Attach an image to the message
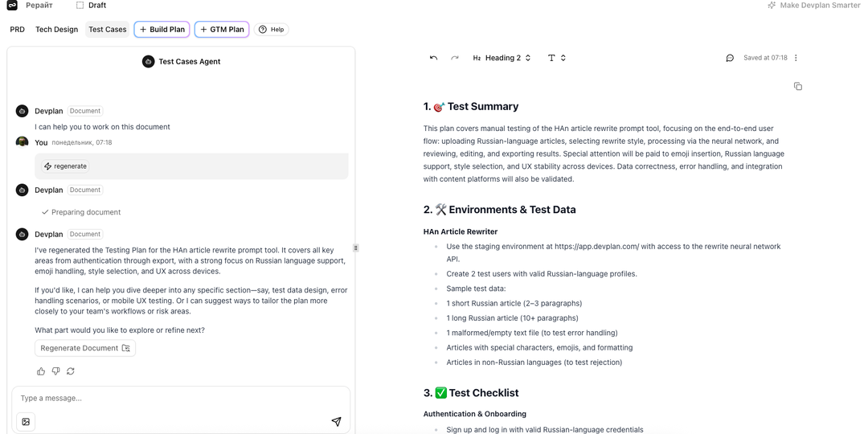868x434 pixels. 26,421
